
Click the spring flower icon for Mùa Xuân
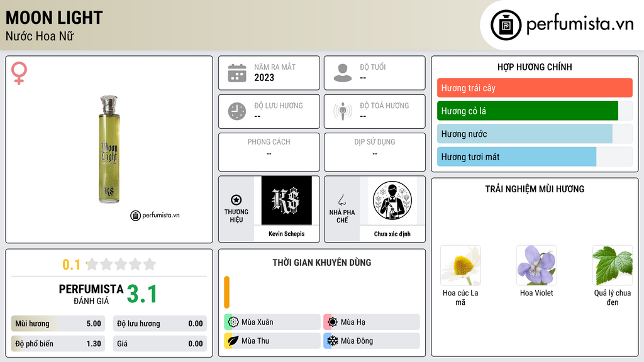[233, 322]
